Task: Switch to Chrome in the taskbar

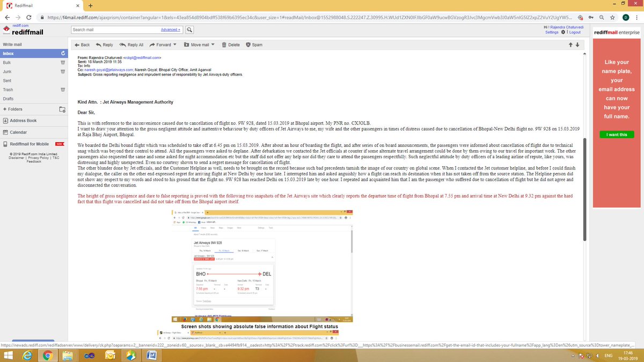Action: 47,355
